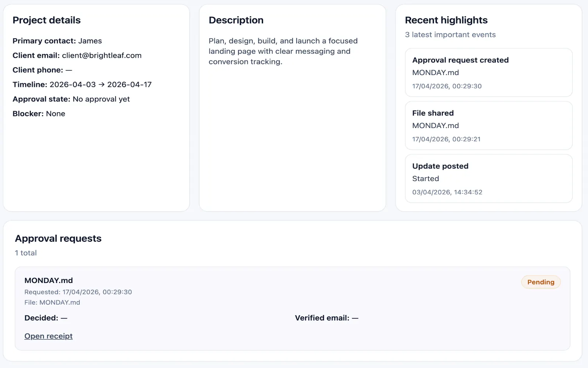Click the Primary contact James line
The image size is (588, 368).
click(x=57, y=41)
